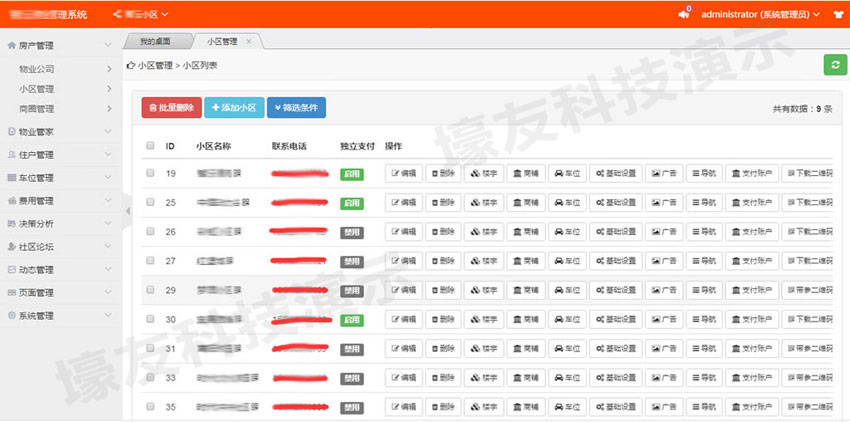This screenshot has height=422, width=850.
Task: Expand the 车位管理 sidebar section
Action: click(60, 178)
